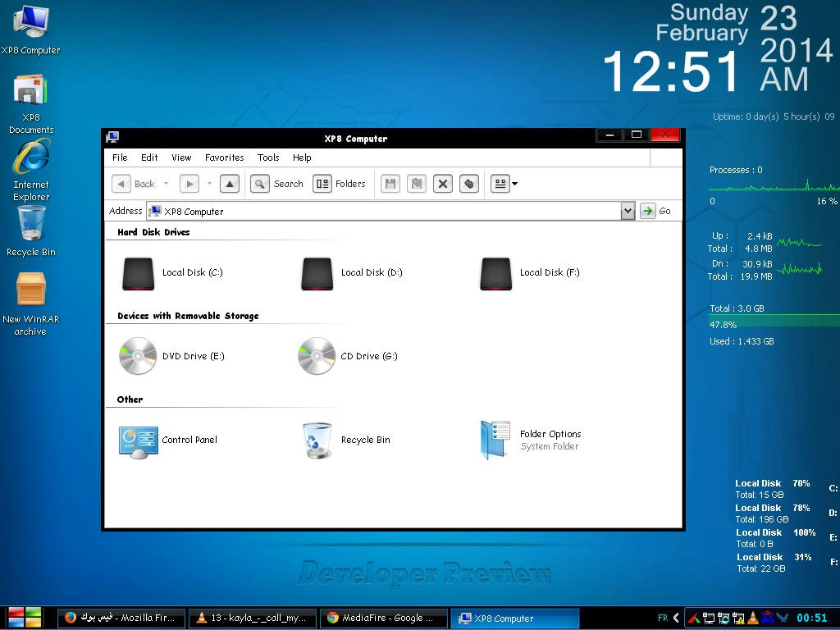Click the 'Used : 1.433 GB' widget text
The image size is (840, 630).
[x=742, y=341]
